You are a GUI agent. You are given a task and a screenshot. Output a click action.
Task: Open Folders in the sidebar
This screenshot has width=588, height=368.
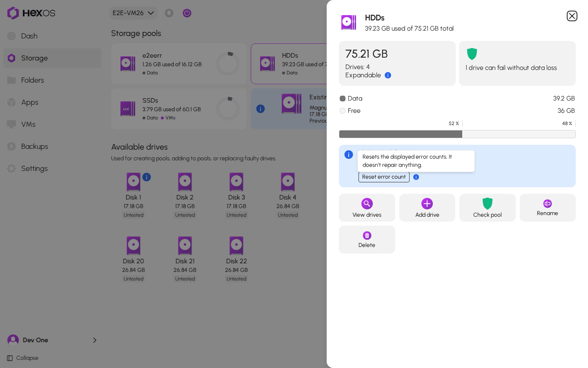click(52, 80)
